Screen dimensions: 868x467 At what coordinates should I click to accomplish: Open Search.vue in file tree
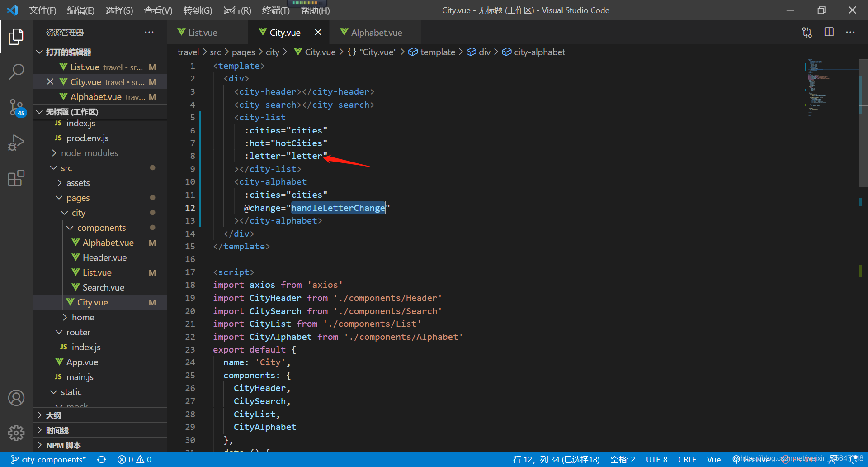click(x=99, y=287)
